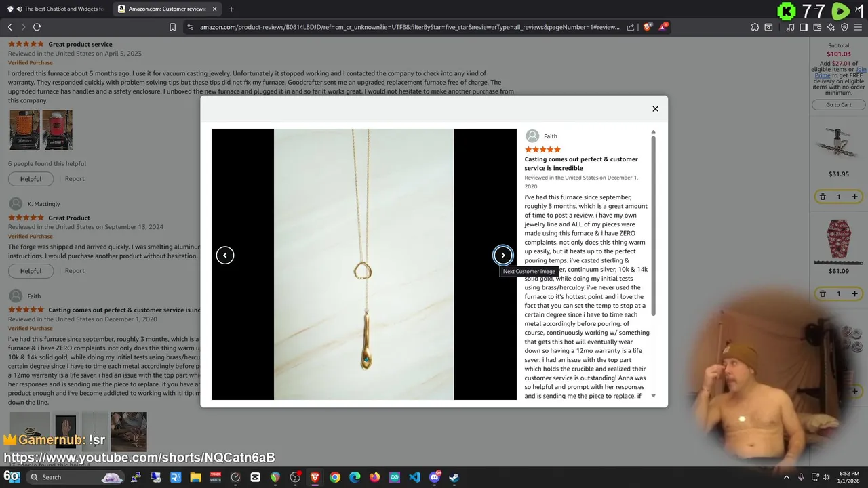This screenshot has height=488, width=868.
Task: Click the review scrollbar up arrow in popup
Action: 653,132
